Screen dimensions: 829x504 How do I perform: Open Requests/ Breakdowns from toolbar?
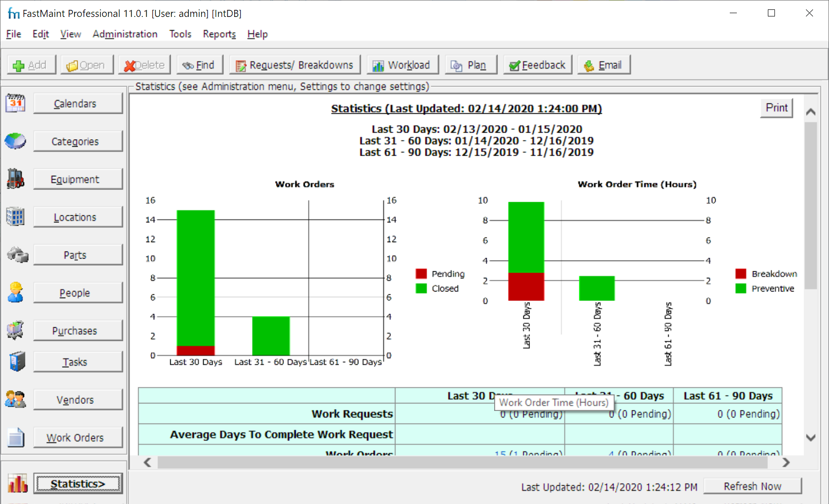tap(295, 65)
